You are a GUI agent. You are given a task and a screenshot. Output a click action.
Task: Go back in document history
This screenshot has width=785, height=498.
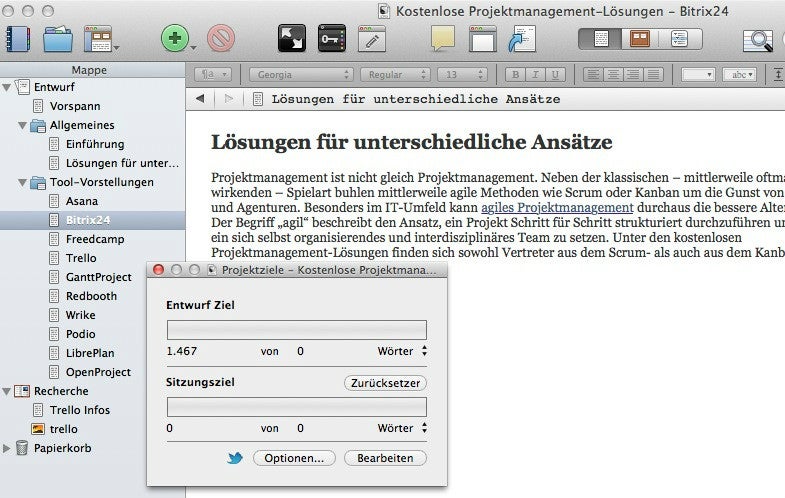(200, 99)
